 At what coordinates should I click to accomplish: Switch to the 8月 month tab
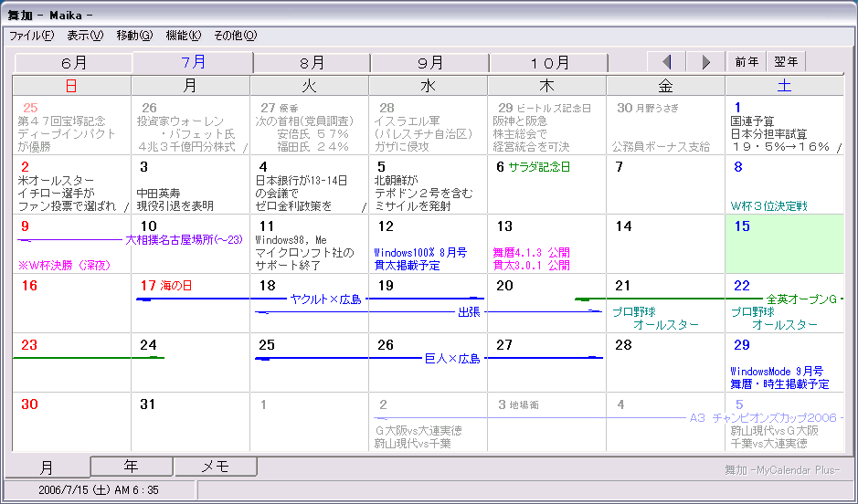312,63
